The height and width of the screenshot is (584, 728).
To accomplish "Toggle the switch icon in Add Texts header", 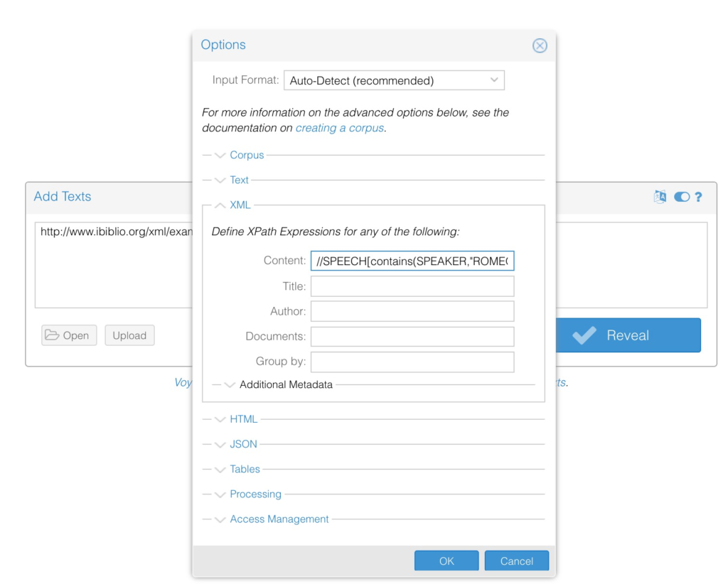I will pyautogui.click(x=682, y=197).
